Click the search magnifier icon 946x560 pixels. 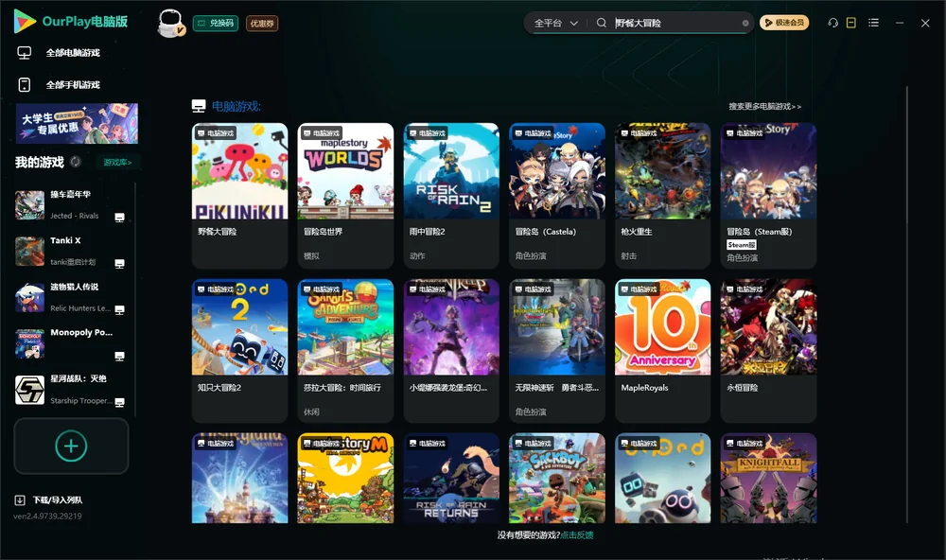602,23
